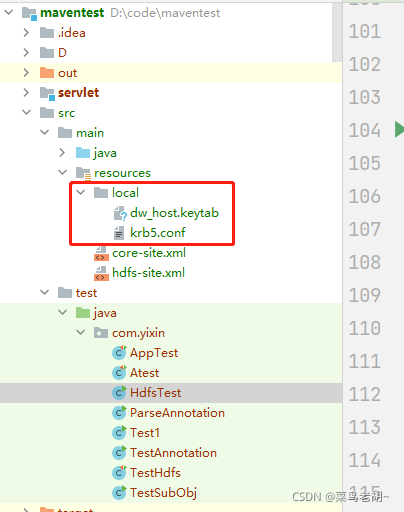
Task: Select the AppTest class name
Action: (x=154, y=353)
